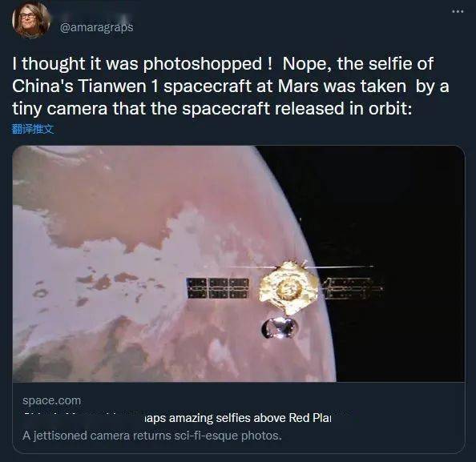Click the empty area right of the card description

pyautogui.click(x=373, y=436)
